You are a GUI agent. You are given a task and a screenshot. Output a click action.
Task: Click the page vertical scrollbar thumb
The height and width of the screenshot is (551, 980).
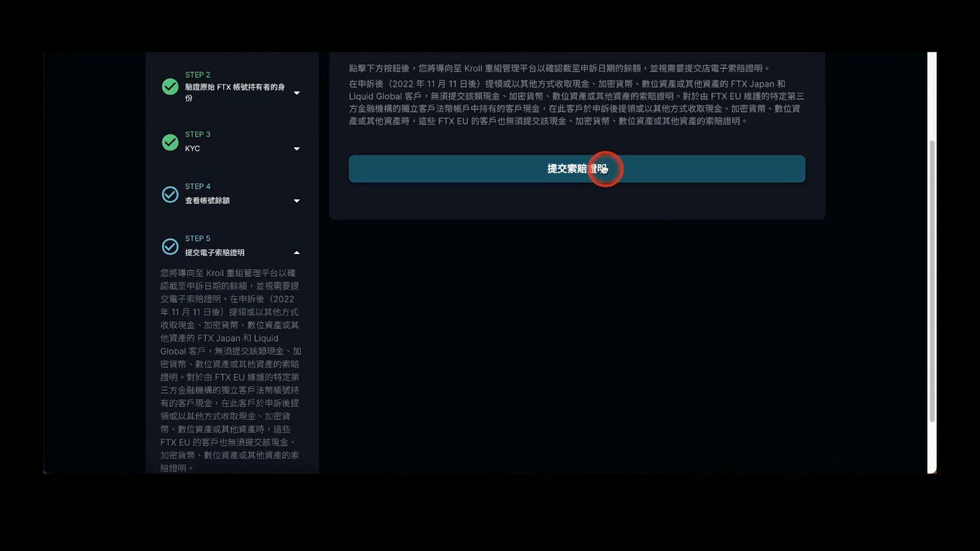coord(932,281)
